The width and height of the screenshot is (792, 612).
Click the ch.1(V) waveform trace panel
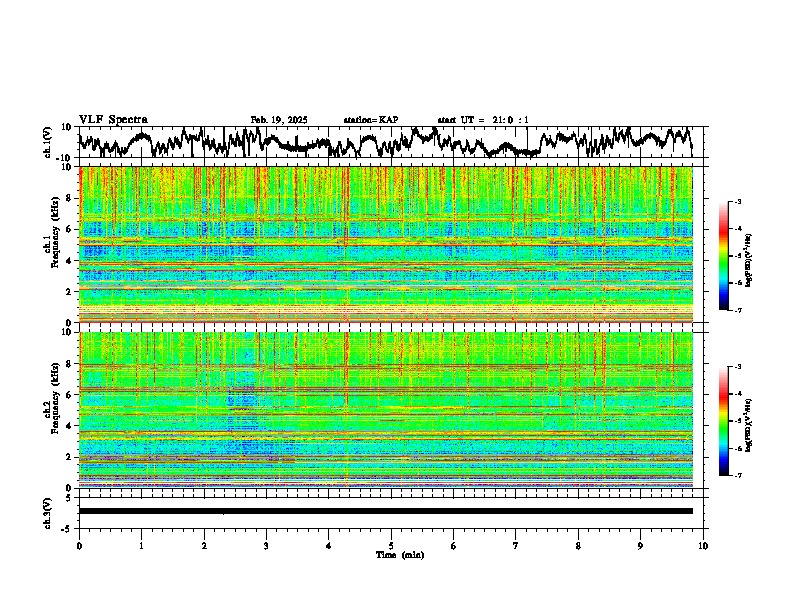(393, 142)
